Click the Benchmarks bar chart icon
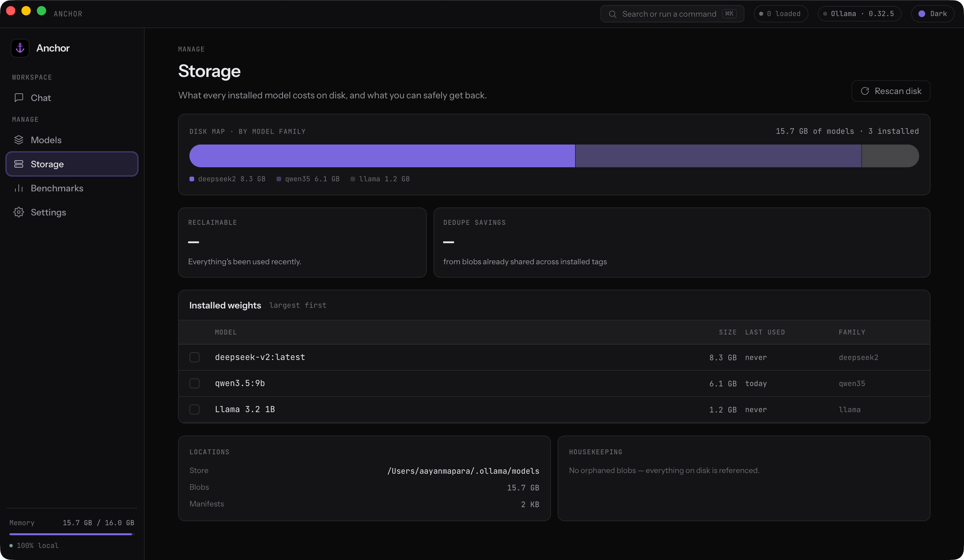 (x=19, y=188)
